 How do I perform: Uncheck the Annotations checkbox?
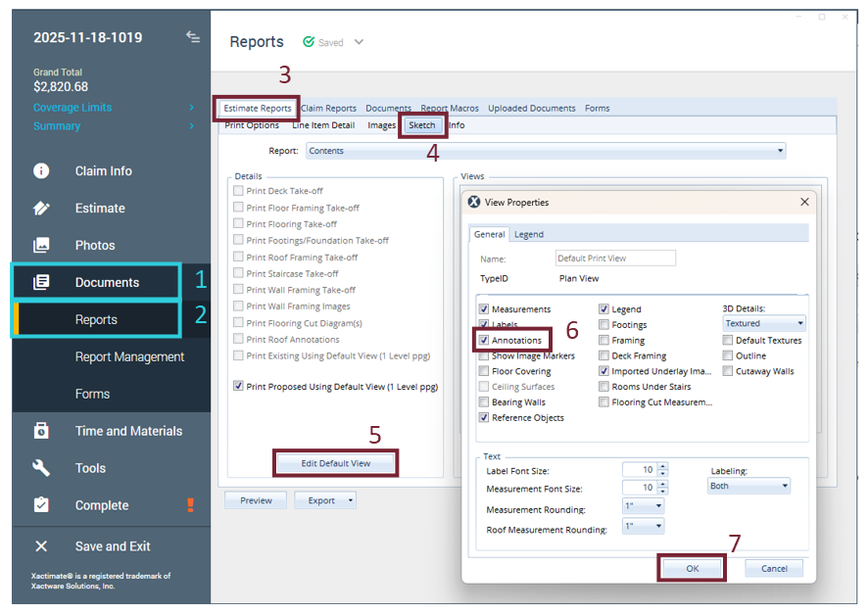(484, 341)
